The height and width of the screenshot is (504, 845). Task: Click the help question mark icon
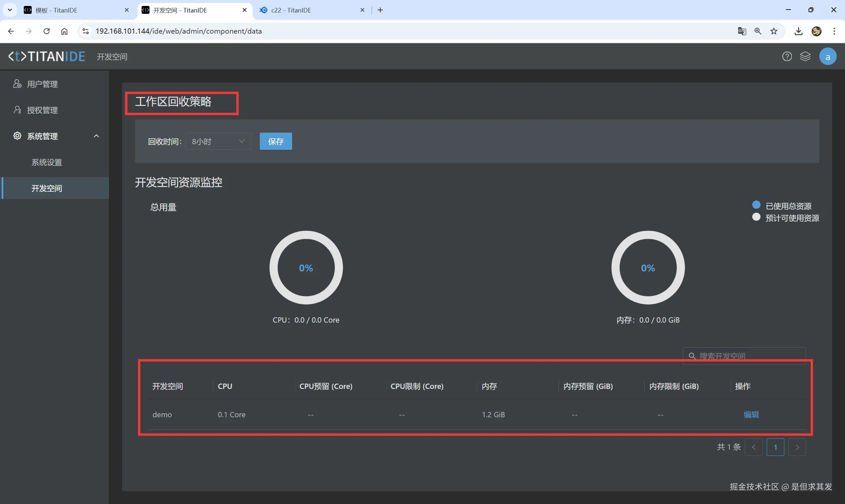[x=787, y=56]
